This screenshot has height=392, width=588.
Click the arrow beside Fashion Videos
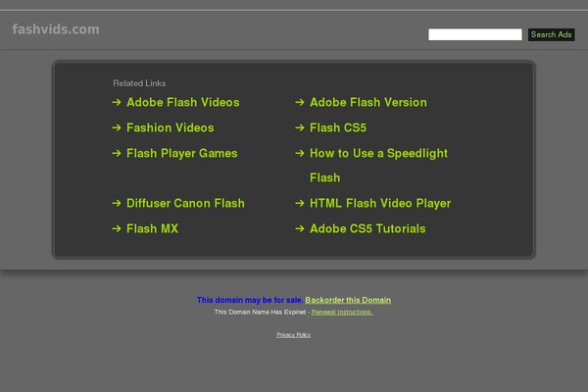tap(117, 127)
